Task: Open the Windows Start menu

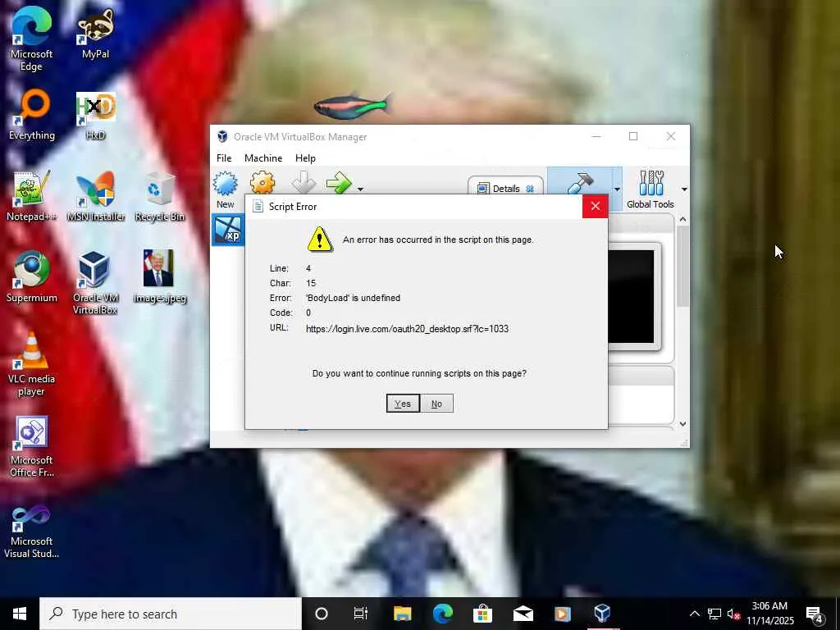Action: (20, 614)
